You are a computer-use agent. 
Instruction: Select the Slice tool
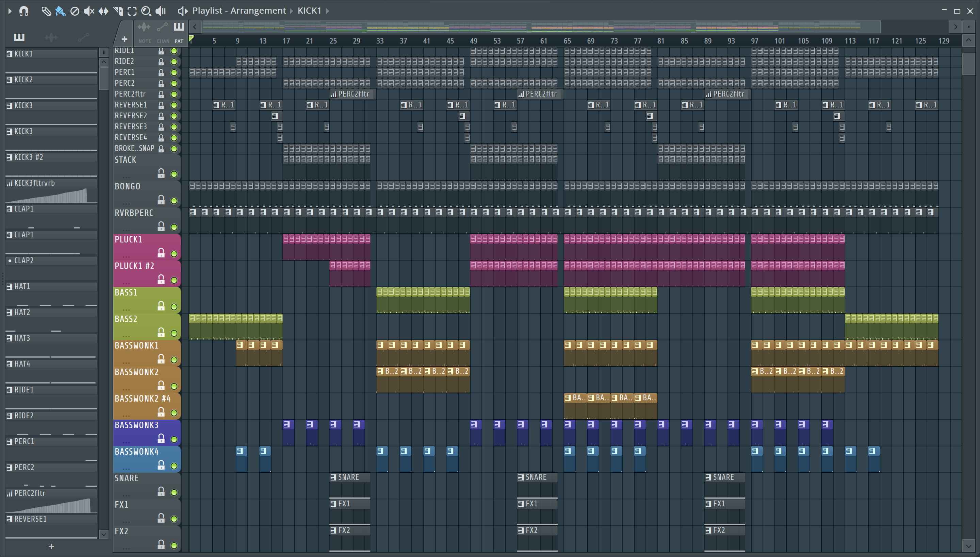118,11
